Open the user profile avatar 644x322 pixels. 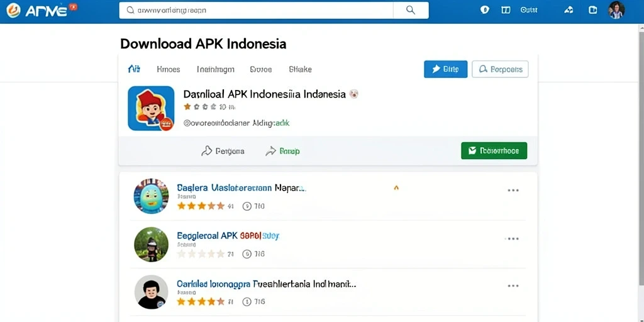(616, 10)
